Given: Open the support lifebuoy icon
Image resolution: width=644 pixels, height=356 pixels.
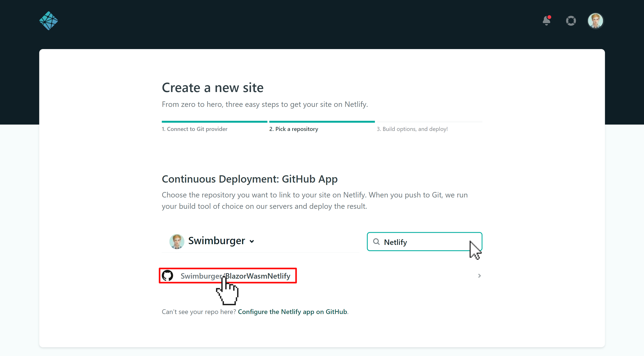Looking at the screenshot, I should pyautogui.click(x=571, y=21).
